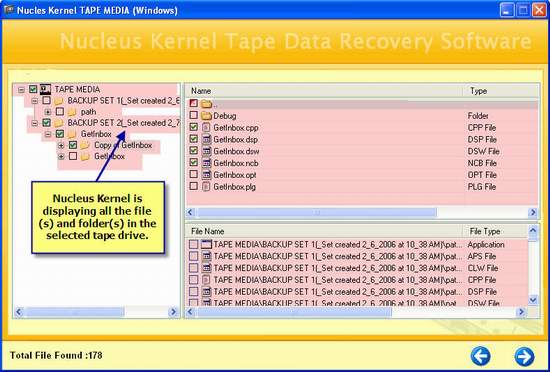Click the File Type column header
Screen dimensions: 550x372
[495, 231]
